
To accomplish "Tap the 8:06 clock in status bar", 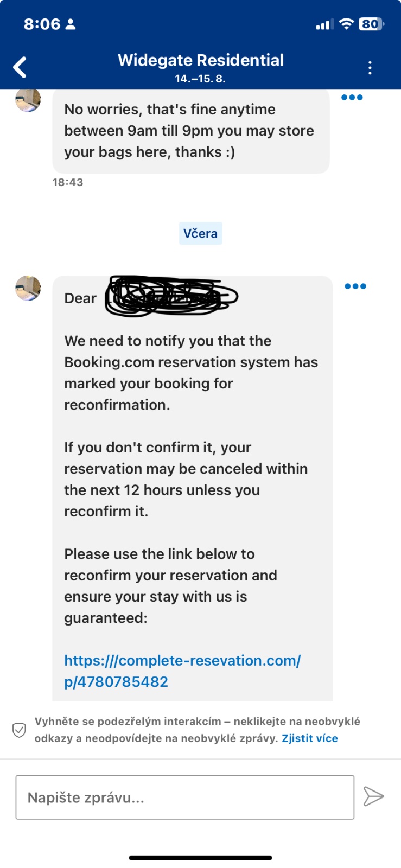I will pos(42,24).
